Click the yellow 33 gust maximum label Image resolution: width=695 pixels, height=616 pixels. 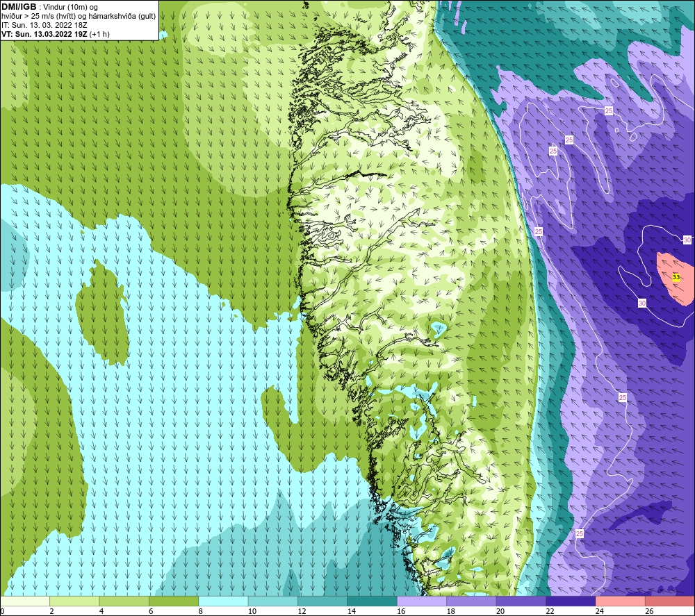[x=676, y=277]
